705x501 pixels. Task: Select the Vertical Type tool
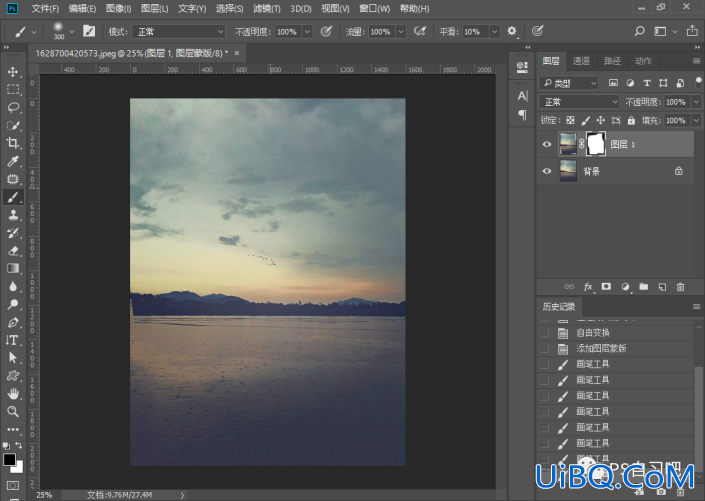[13, 340]
